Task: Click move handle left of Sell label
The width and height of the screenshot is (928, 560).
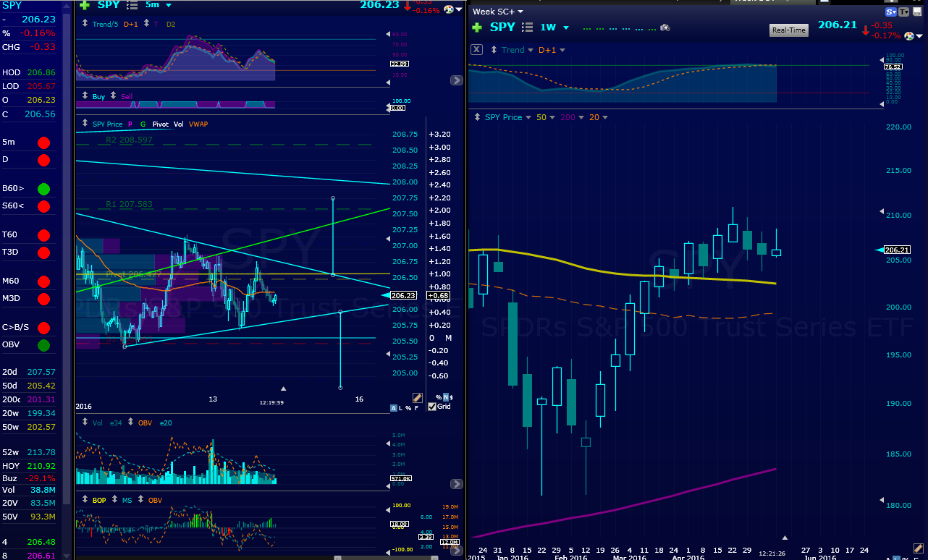Action: point(114,96)
